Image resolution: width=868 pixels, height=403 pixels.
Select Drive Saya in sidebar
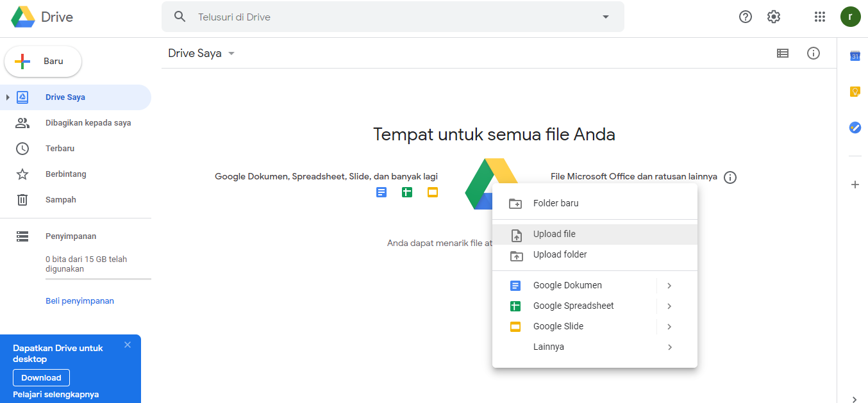76,97
